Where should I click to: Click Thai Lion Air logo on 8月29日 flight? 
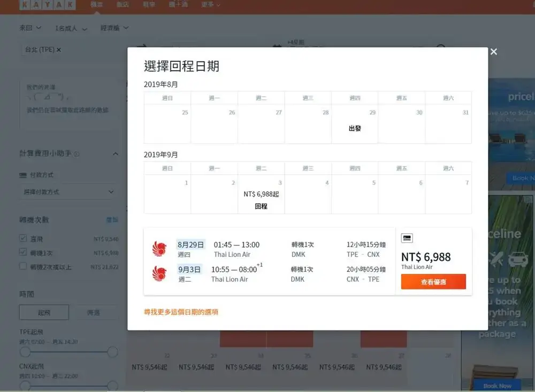pyautogui.click(x=159, y=249)
